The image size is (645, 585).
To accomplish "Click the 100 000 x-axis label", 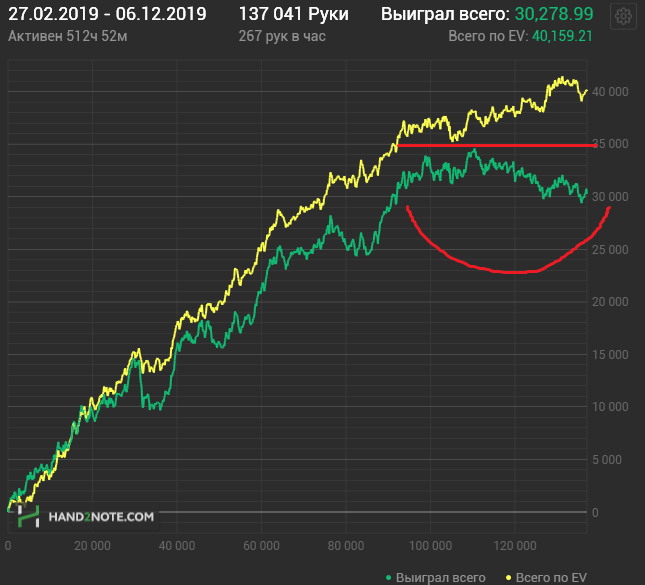I will (x=430, y=546).
